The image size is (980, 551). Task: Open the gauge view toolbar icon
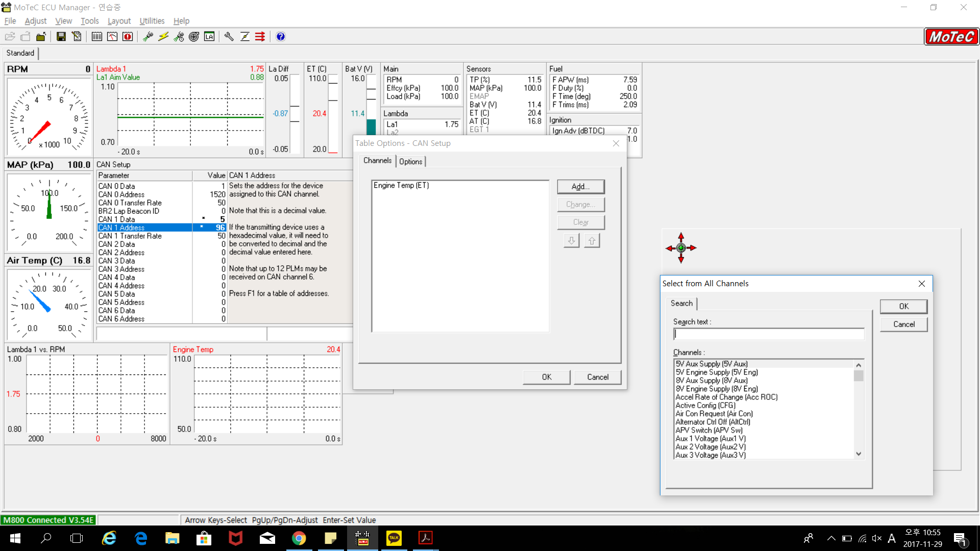click(112, 37)
